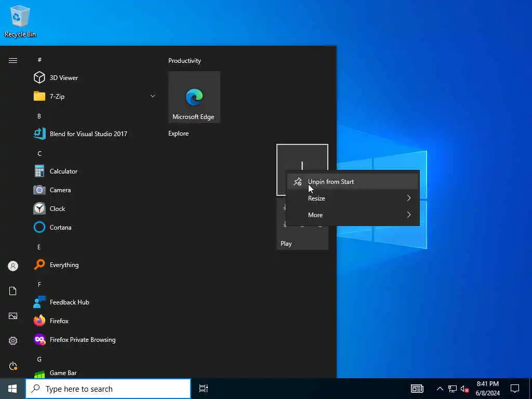Click the Microsoft Edge tile
The height and width of the screenshot is (399, 532).
point(194,97)
